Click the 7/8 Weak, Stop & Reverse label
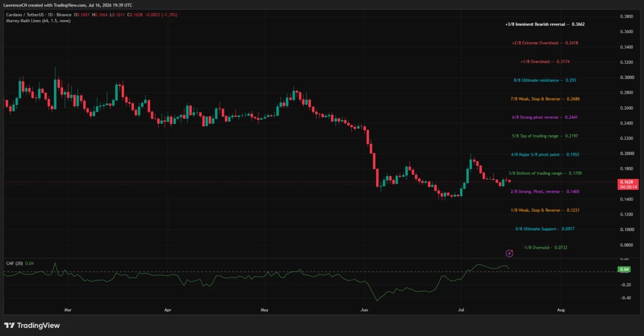 (545, 99)
